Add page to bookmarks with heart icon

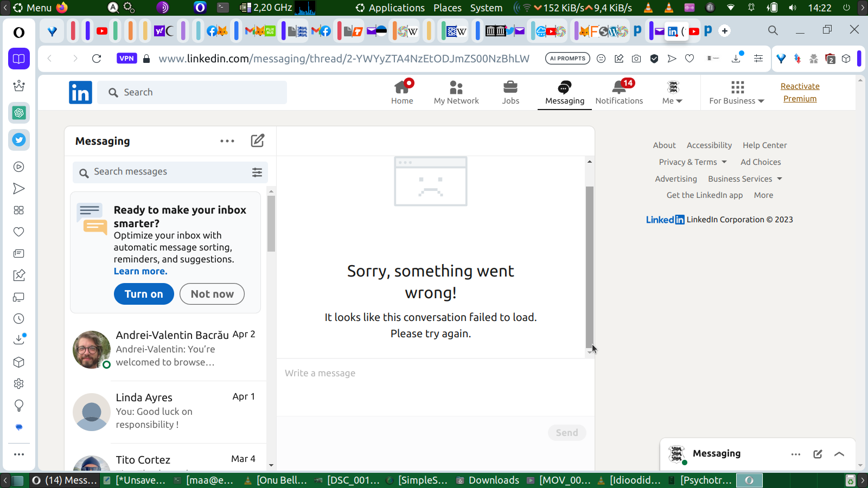pos(690,59)
